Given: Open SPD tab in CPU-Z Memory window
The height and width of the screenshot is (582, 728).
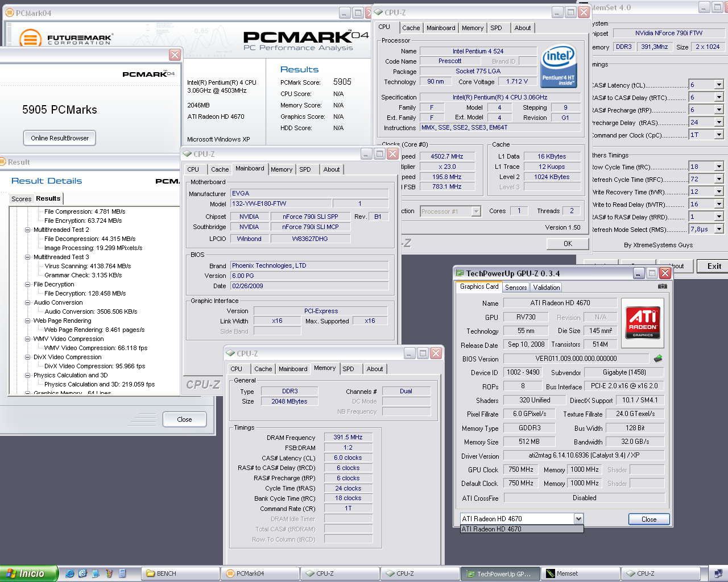Looking at the screenshot, I should point(349,369).
